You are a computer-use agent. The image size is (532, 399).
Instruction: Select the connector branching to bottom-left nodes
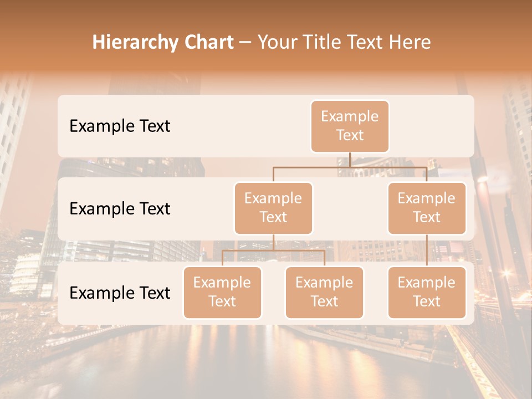point(273,250)
